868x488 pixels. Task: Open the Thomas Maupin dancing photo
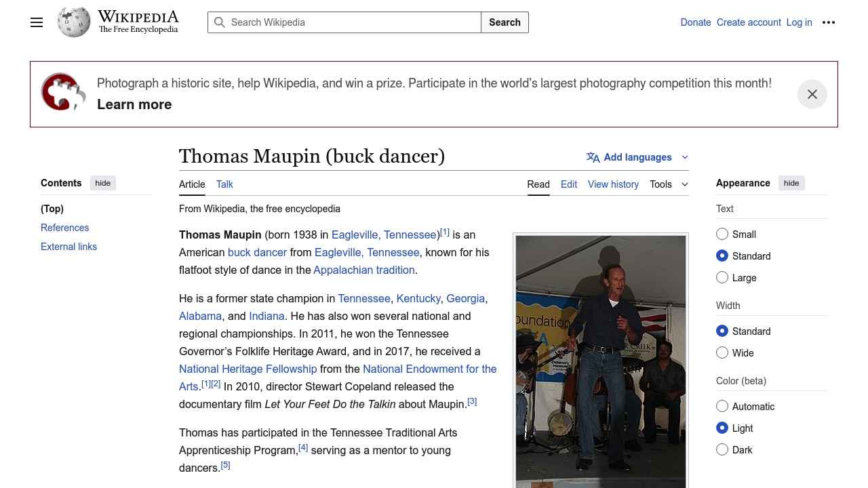[601, 359]
